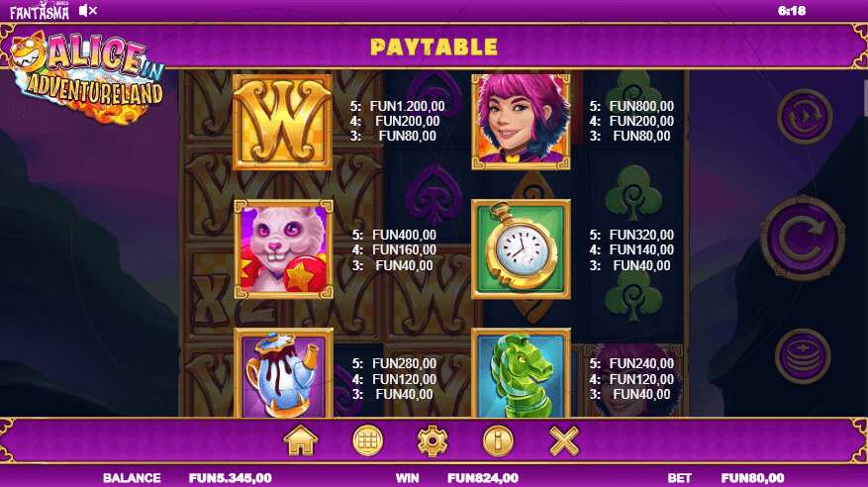
Task: Click the PAYTABLE heading
Action: [434, 48]
